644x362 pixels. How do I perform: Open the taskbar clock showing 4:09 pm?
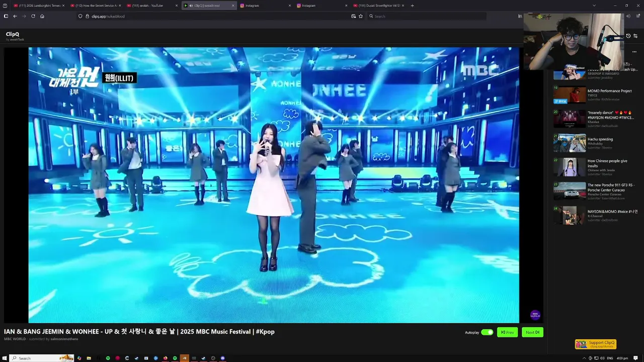[x=622, y=358]
